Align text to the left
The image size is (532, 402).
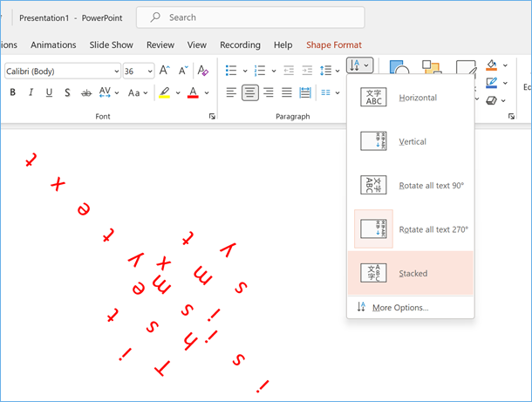(x=231, y=92)
